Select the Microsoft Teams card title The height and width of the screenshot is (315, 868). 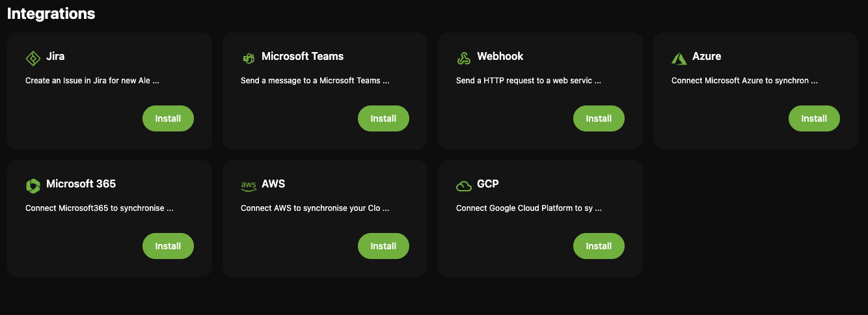(x=303, y=57)
